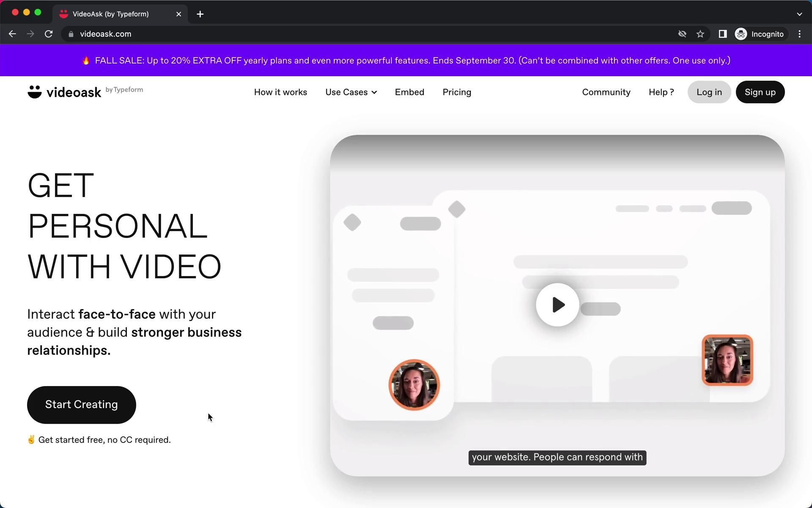The height and width of the screenshot is (508, 812).
Task: Expand the tab search chevron
Action: coord(799,14)
